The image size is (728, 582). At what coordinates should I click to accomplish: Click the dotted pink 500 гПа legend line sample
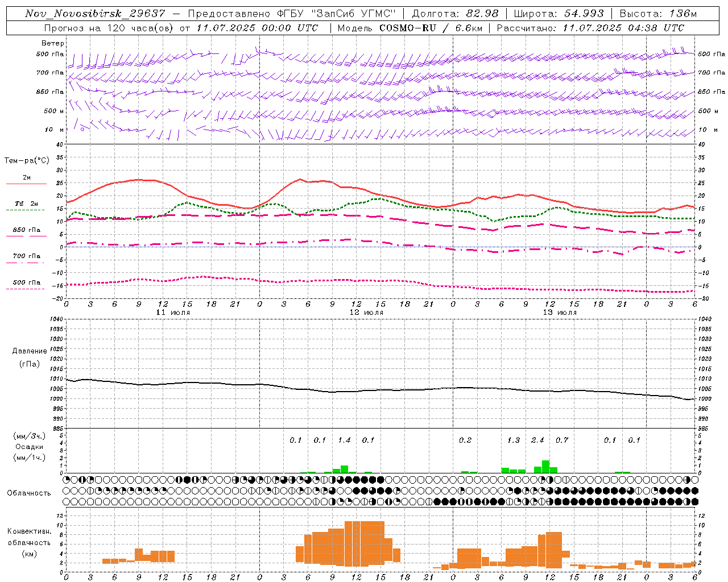coord(26,289)
